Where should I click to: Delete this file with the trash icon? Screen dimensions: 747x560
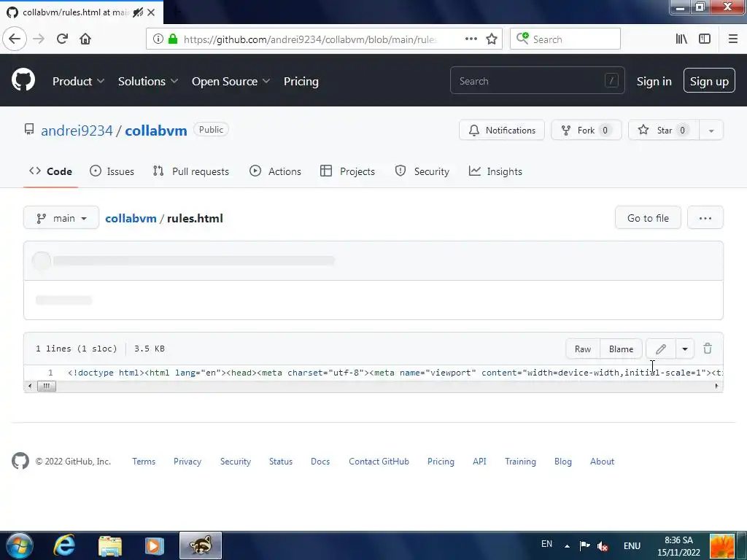click(708, 349)
